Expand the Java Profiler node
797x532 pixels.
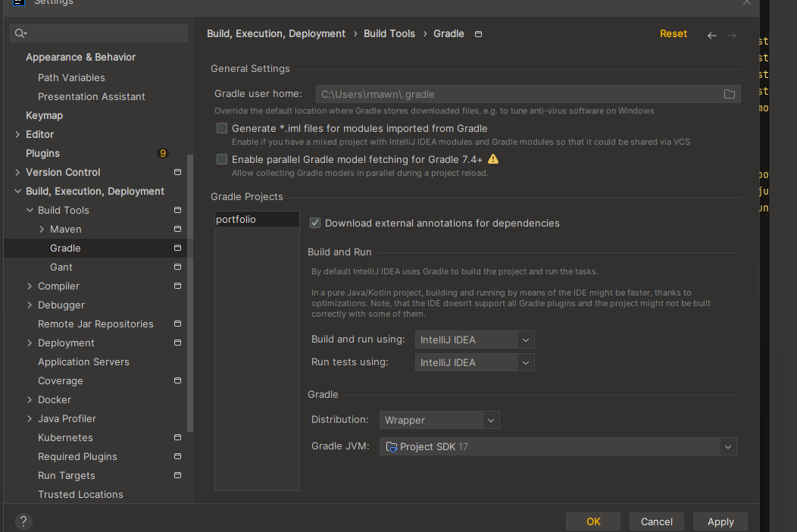coord(30,418)
